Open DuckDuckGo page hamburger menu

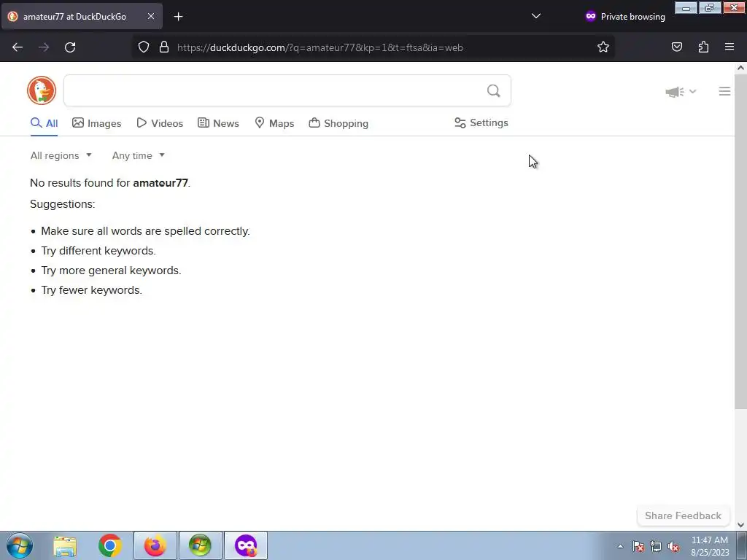(x=724, y=91)
